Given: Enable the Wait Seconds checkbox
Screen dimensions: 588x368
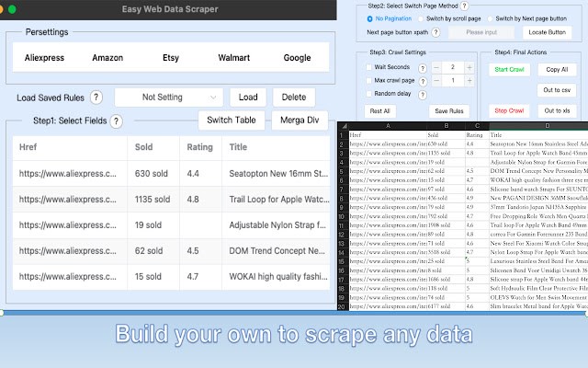Looking at the screenshot, I should pos(369,67).
